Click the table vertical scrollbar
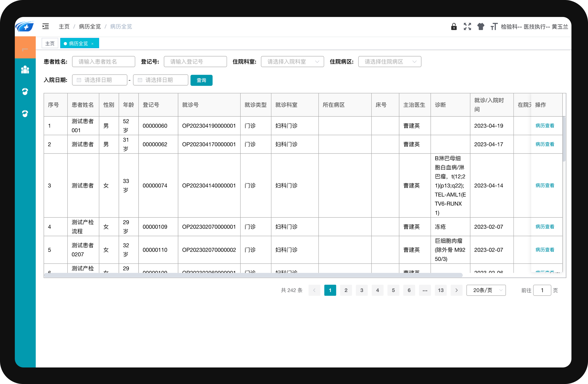Image resolution: width=588 pixels, height=384 pixels. pos(564,139)
